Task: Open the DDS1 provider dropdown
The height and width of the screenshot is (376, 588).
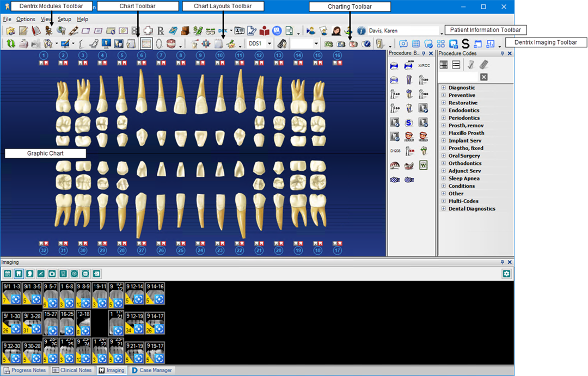Action: (269, 44)
